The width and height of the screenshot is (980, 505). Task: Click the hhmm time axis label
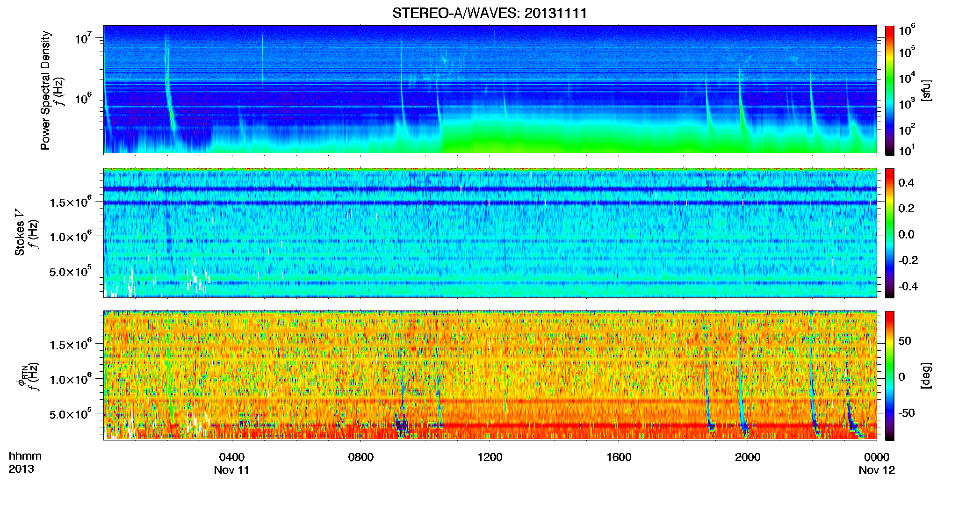25,456
